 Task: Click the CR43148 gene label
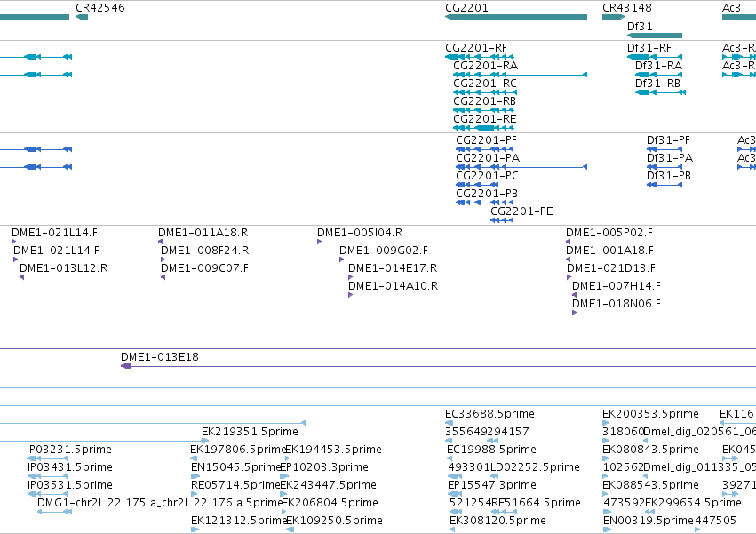(x=627, y=8)
